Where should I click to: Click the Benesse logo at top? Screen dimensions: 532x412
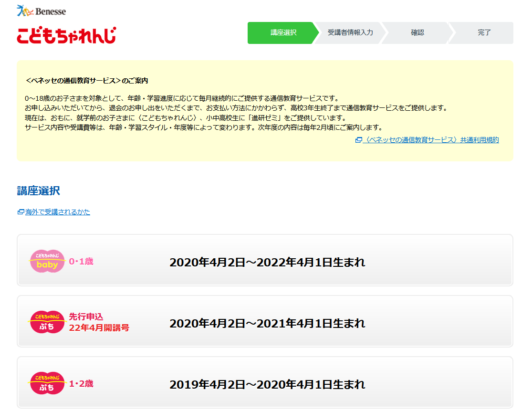tap(41, 11)
